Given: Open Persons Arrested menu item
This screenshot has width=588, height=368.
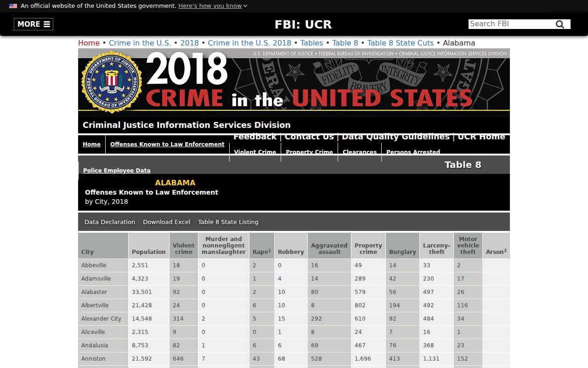Looking at the screenshot, I should tap(413, 152).
